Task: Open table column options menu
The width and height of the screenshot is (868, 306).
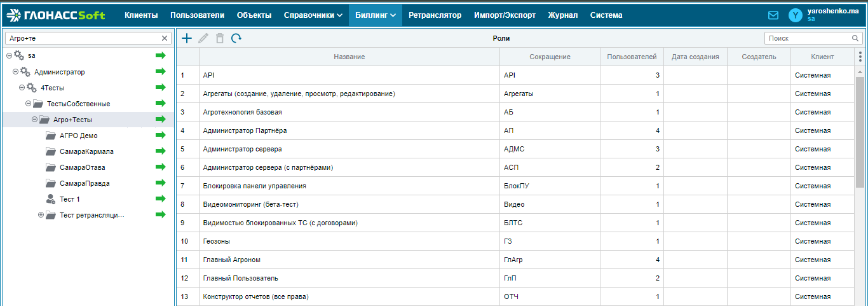Action: [x=860, y=57]
